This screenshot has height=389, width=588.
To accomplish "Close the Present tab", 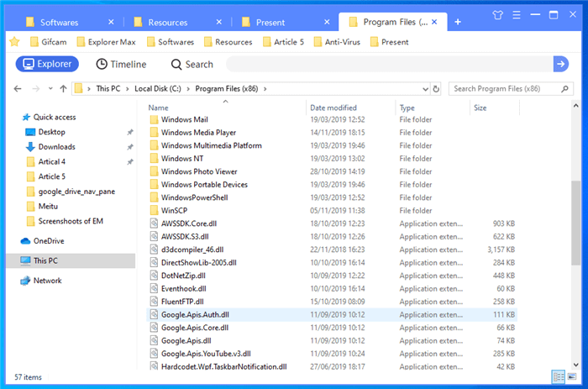I will (327, 22).
